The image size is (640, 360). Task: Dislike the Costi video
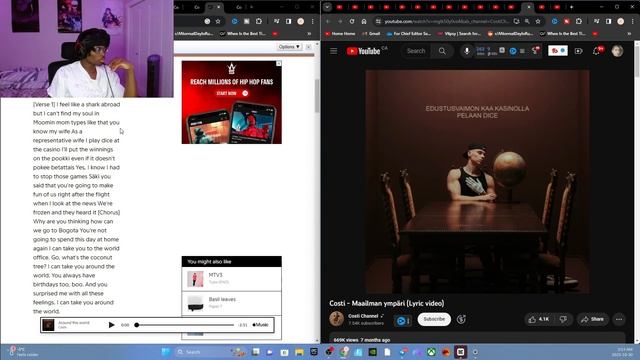point(564,319)
